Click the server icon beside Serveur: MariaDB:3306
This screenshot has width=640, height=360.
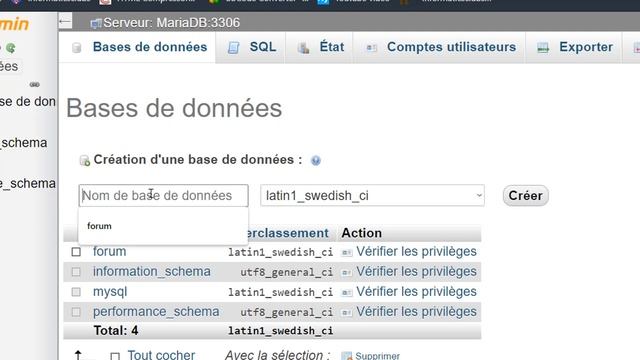(x=96, y=24)
